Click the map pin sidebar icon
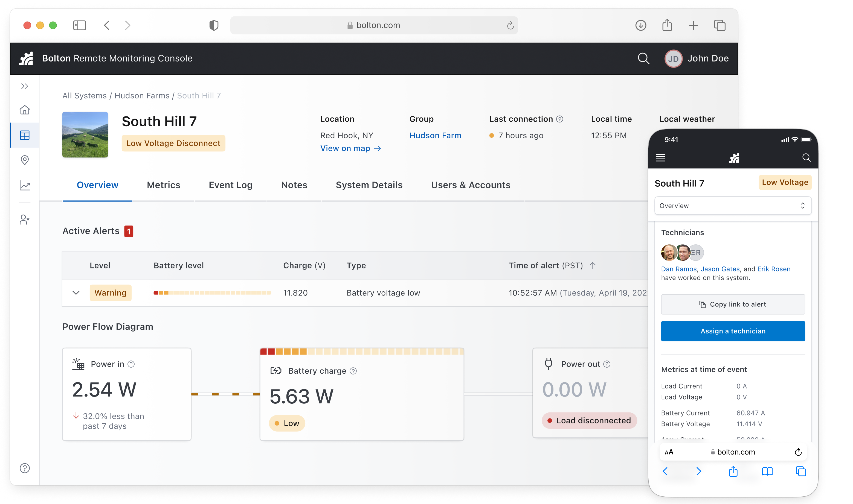The width and height of the screenshot is (853, 504). tap(25, 160)
